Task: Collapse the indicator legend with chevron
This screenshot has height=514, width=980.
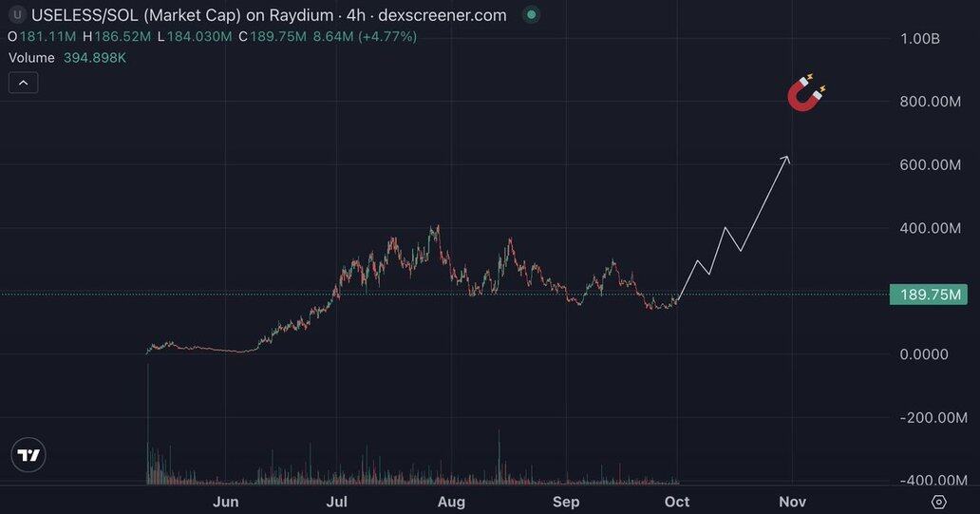Action: (24, 83)
